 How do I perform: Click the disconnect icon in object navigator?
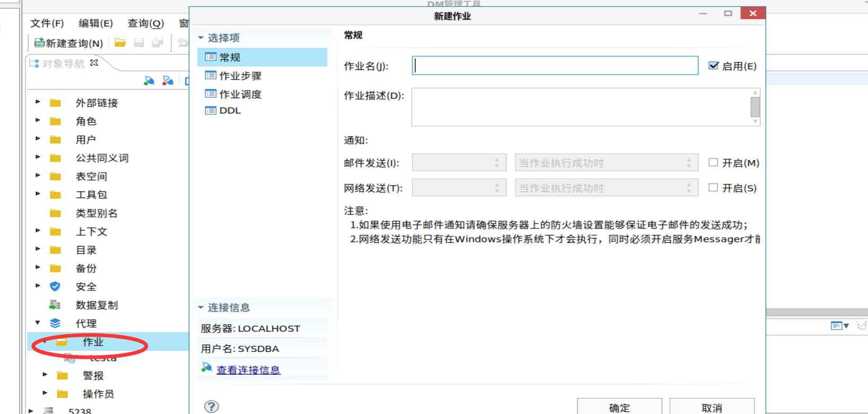pos(168,80)
